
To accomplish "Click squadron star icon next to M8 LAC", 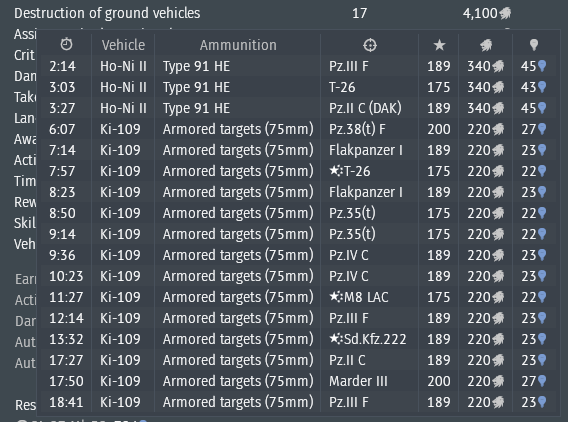I will pos(336,297).
